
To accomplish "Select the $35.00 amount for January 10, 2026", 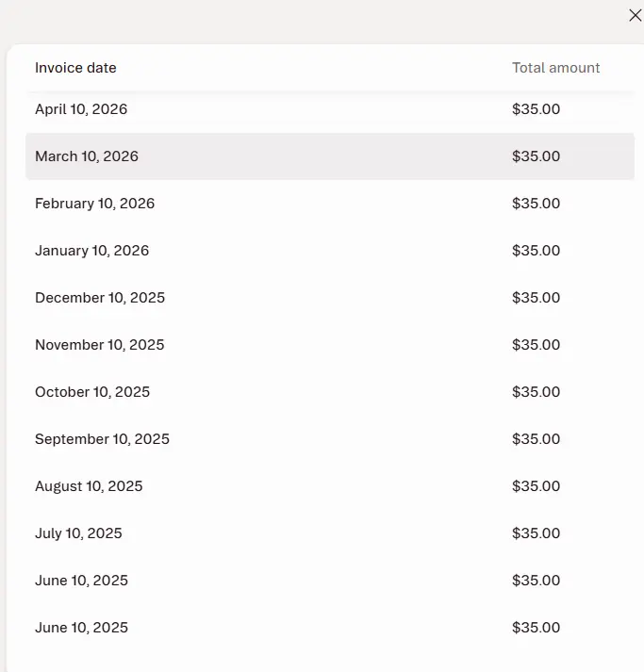I will click(x=536, y=251).
